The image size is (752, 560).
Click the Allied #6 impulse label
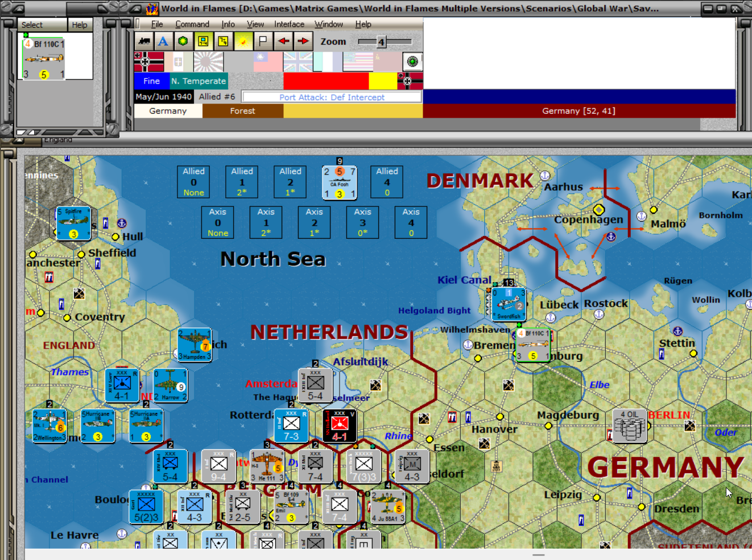coord(217,97)
